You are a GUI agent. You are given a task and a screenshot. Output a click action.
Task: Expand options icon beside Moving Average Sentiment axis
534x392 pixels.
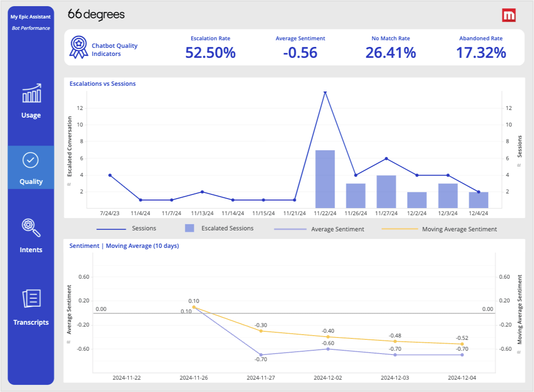pyautogui.click(x=519, y=352)
